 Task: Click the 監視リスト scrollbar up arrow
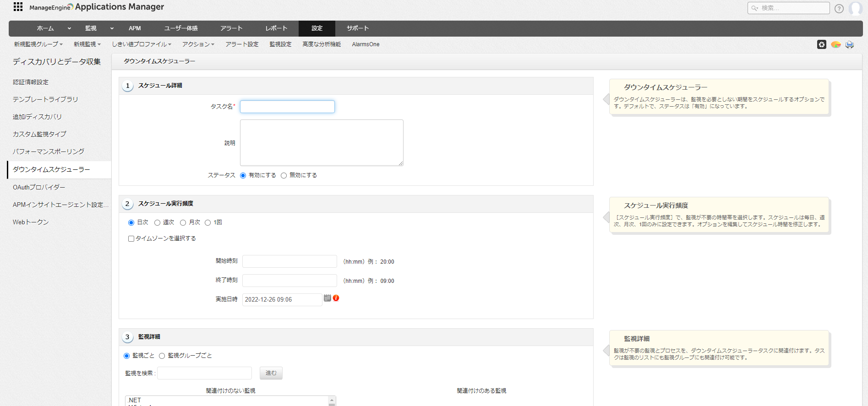pyautogui.click(x=332, y=400)
